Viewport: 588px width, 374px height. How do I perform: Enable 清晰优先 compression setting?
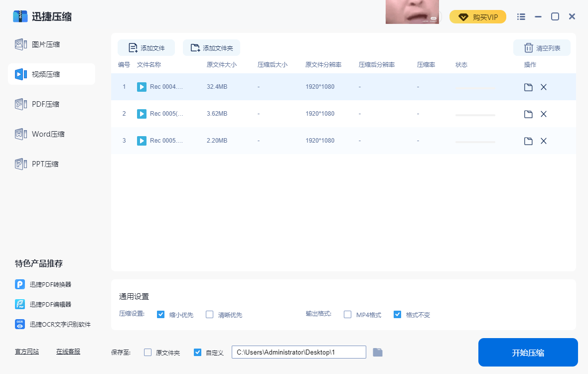coord(209,314)
